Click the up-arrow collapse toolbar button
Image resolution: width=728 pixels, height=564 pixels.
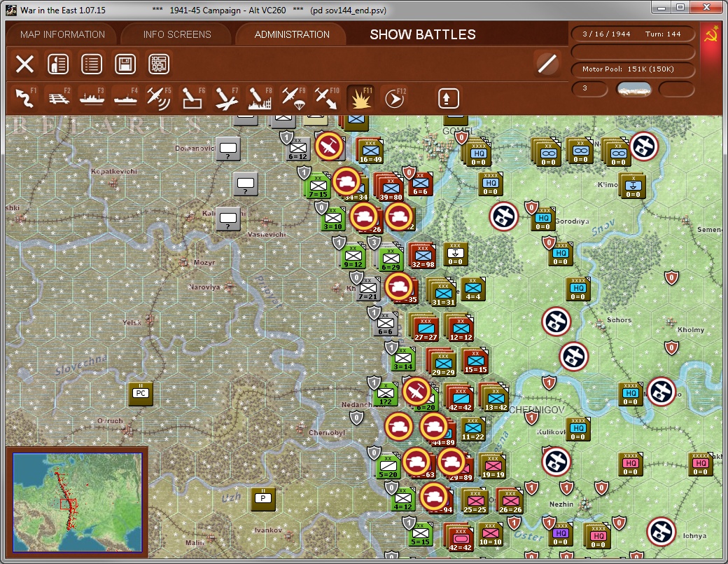[448, 99]
